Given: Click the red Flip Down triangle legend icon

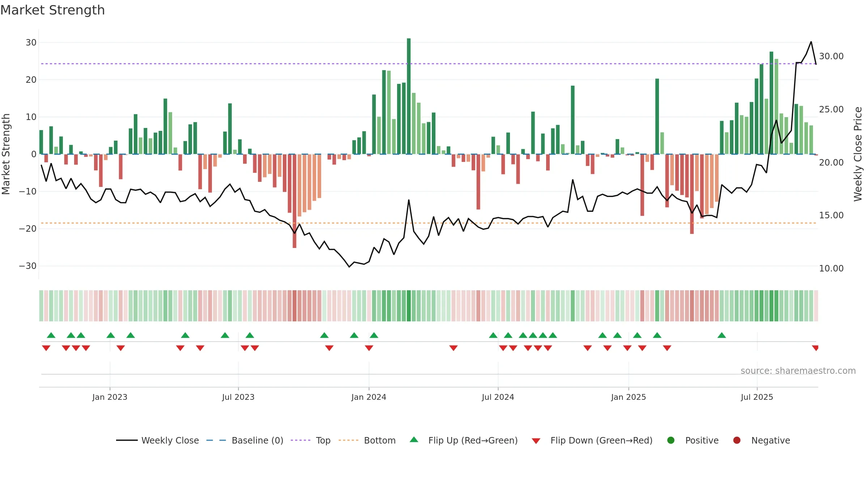Looking at the screenshot, I should (536, 441).
